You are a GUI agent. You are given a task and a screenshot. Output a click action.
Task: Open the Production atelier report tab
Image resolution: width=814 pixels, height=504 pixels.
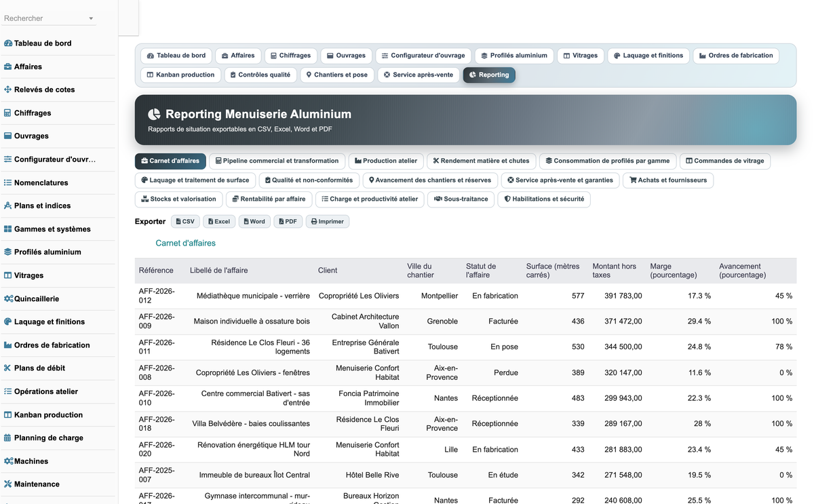[386, 161]
